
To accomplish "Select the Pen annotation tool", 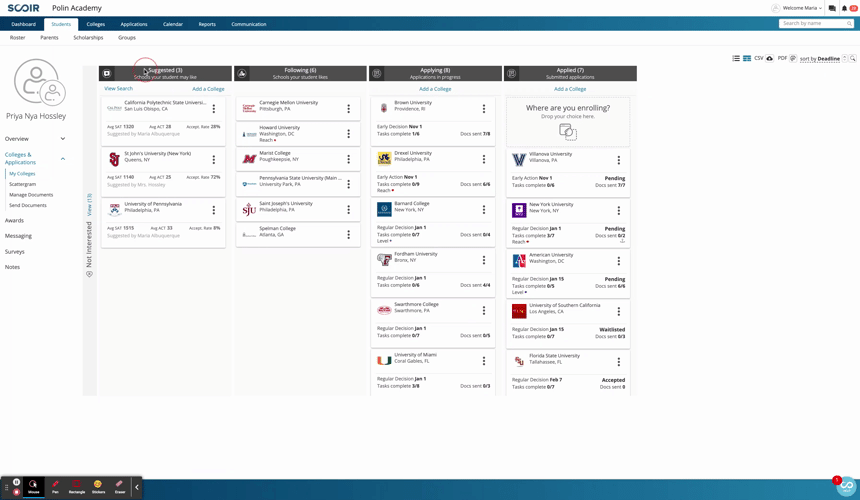I will tap(55, 486).
